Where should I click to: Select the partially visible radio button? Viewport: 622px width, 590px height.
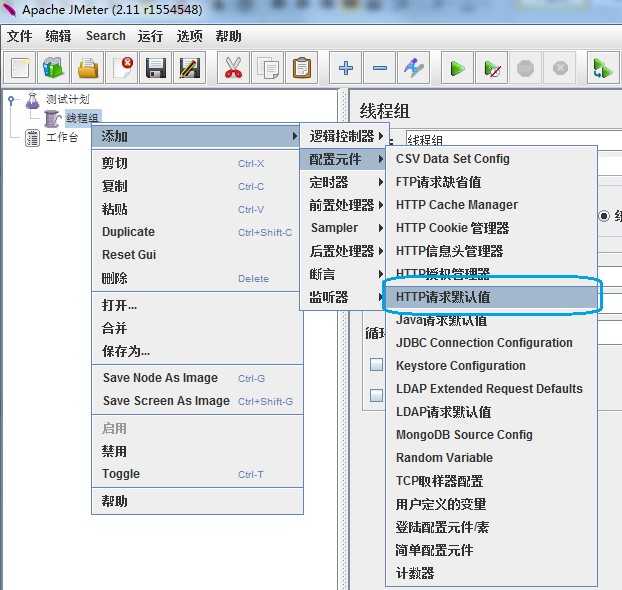[604, 216]
